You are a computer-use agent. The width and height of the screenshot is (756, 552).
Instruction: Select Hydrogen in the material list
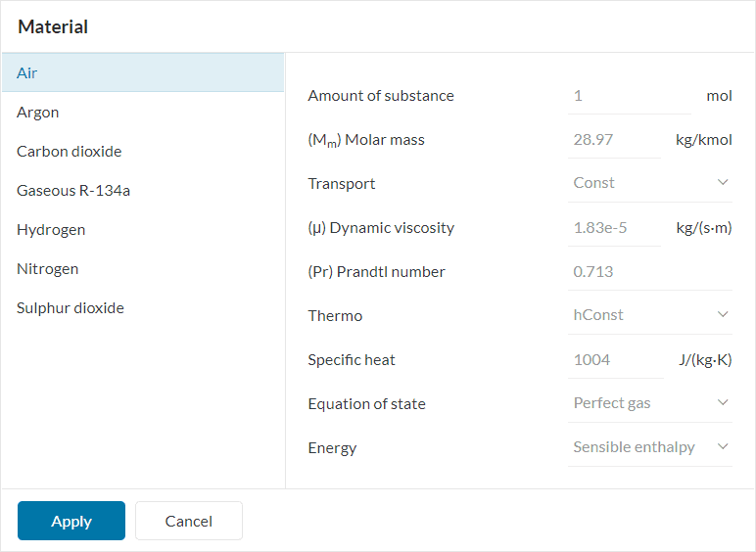(x=142, y=229)
